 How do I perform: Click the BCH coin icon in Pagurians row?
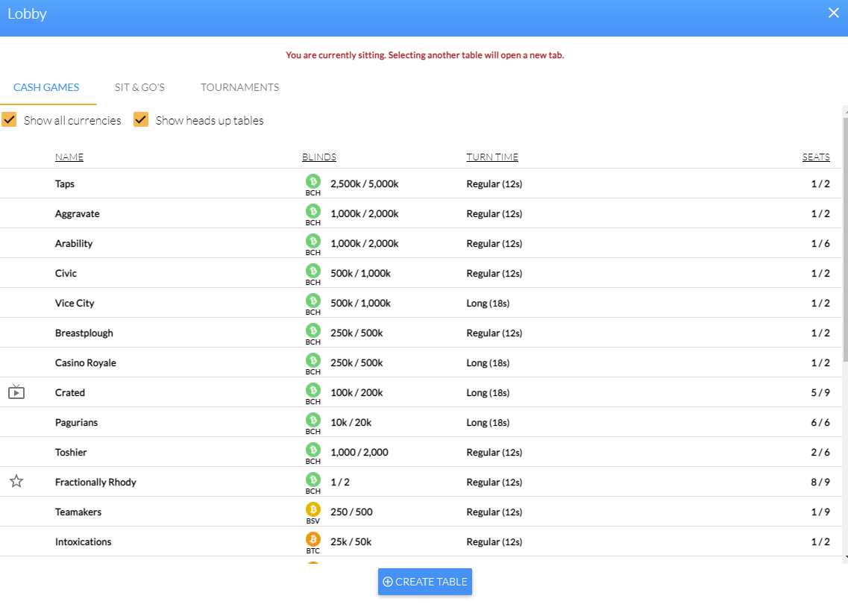point(313,420)
